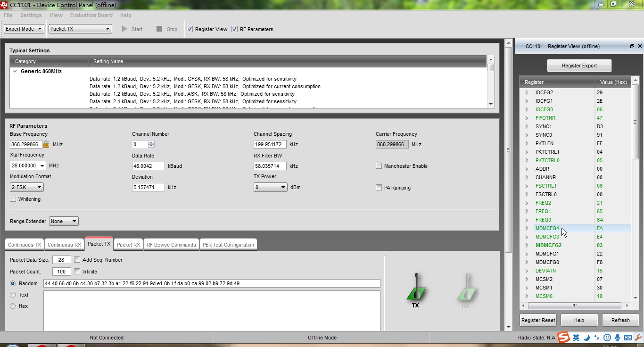This screenshot has width=644, height=347.
Task: Select the 1.2 kBaud ASK typical setting
Action: pyautogui.click(x=192, y=94)
